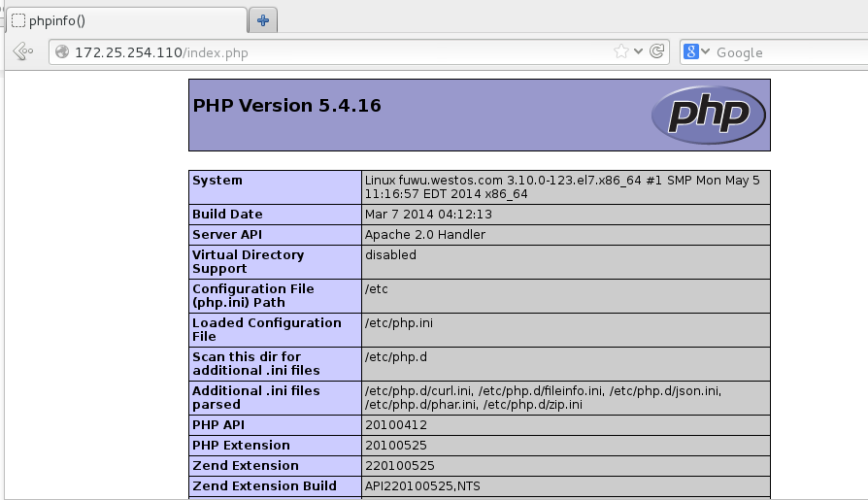Screen dimensions: 868x500
Task: Click the System row label
Action: pos(217,181)
